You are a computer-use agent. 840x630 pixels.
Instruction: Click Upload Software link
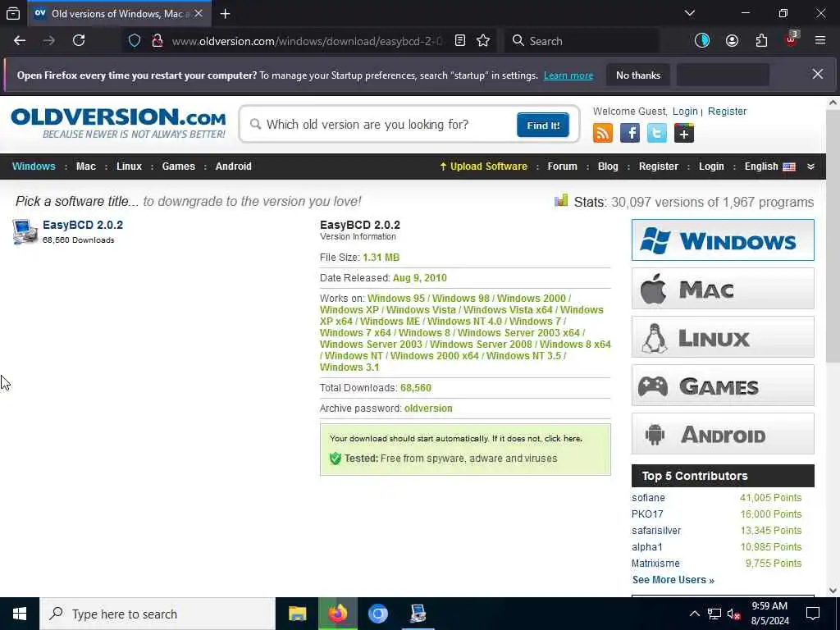point(483,167)
